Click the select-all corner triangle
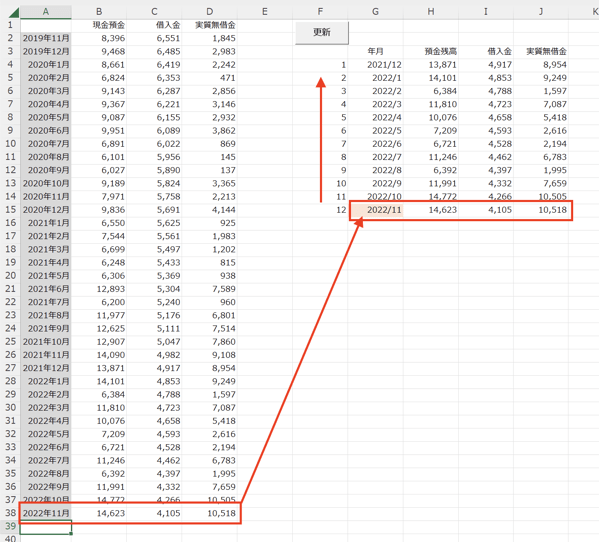Image resolution: width=599 pixels, height=542 pixels. [13, 13]
